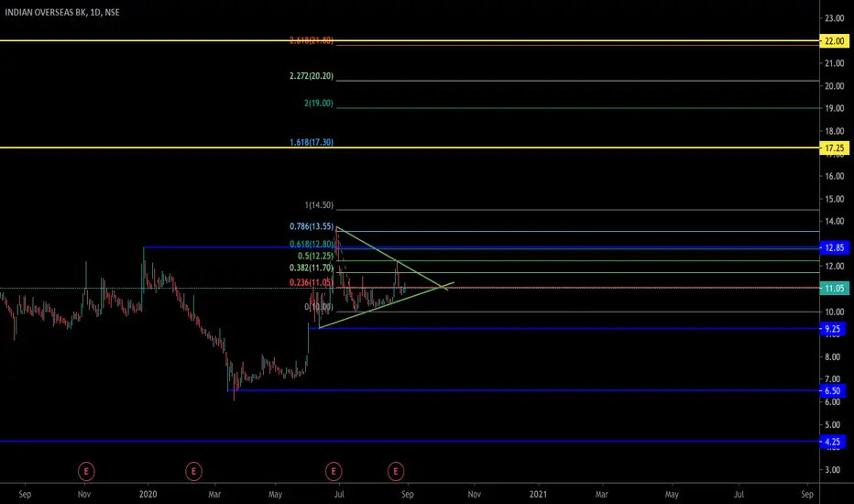
Task: Select the 2(19.00) Fibonacci label
Action: 319,103
